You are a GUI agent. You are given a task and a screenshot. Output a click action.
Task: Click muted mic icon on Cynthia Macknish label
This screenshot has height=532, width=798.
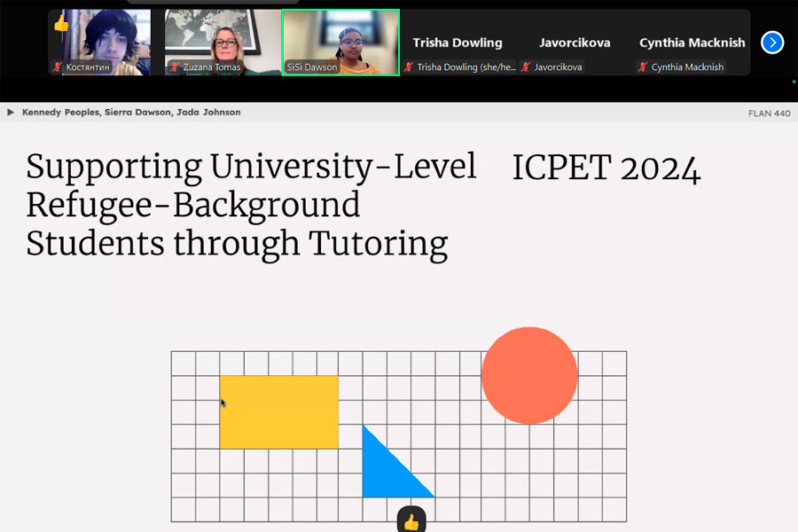tap(643, 66)
